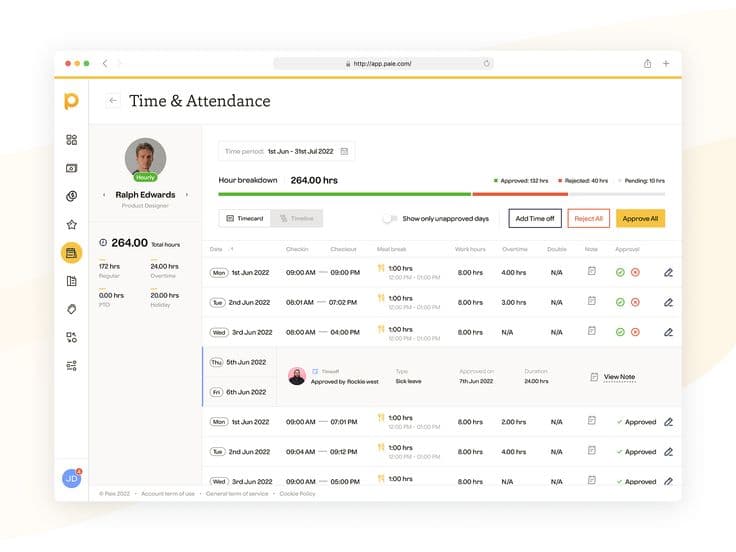Screen dimensions: 736x552
Task: Select the Timecard tab
Action: [244, 218]
